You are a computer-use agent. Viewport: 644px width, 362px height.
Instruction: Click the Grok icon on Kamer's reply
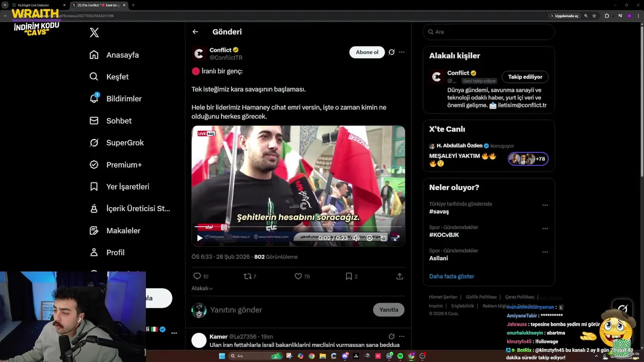[x=391, y=336]
